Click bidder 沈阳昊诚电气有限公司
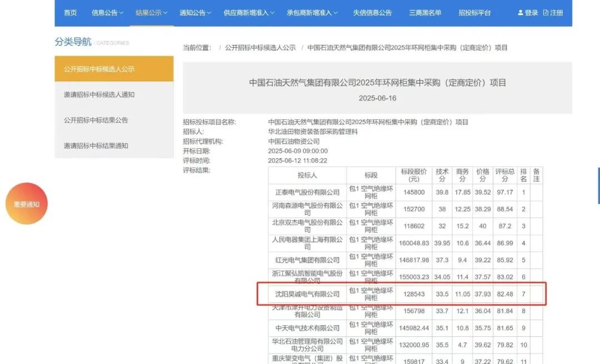Image resolution: width=600 pixels, height=364 pixels. pos(307,294)
